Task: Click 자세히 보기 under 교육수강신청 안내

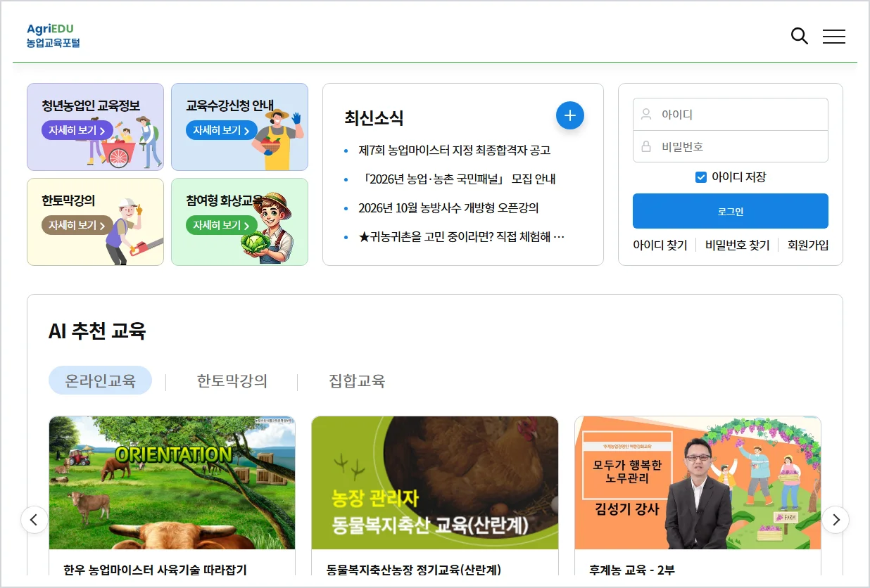Action: coord(221,130)
